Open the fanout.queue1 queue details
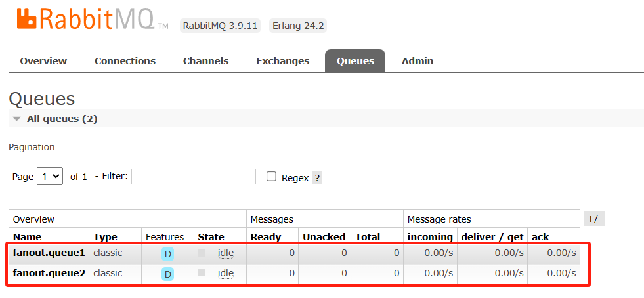644x298 pixels. click(x=49, y=253)
